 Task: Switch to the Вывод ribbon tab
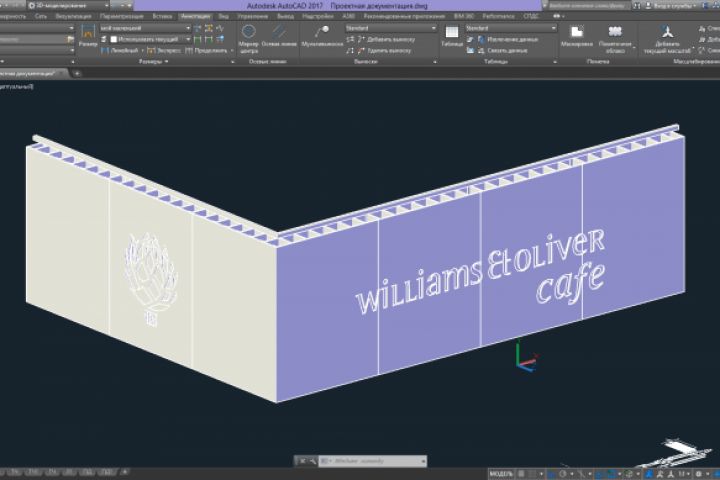(x=286, y=16)
